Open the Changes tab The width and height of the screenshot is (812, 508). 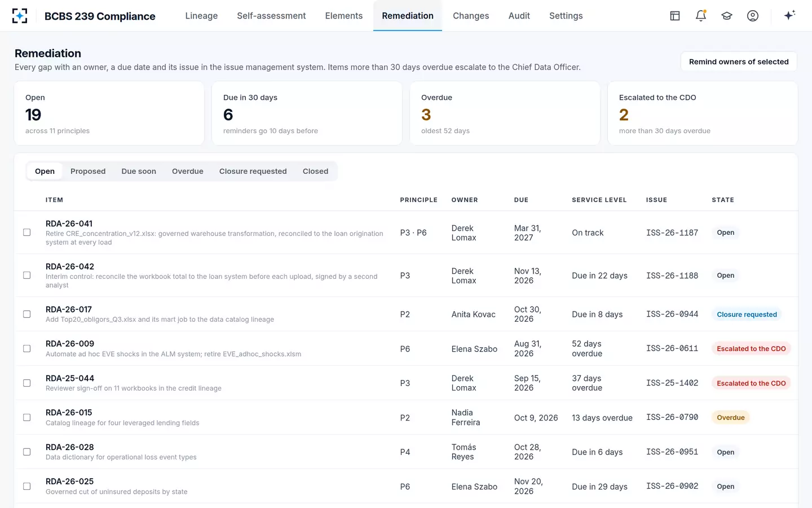(x=471, y=16)
